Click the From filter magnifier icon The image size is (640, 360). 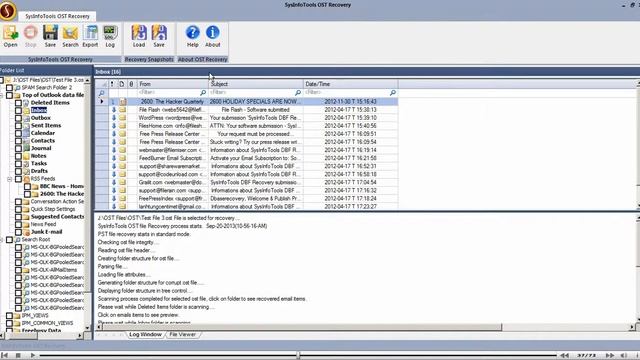point(203,93)
